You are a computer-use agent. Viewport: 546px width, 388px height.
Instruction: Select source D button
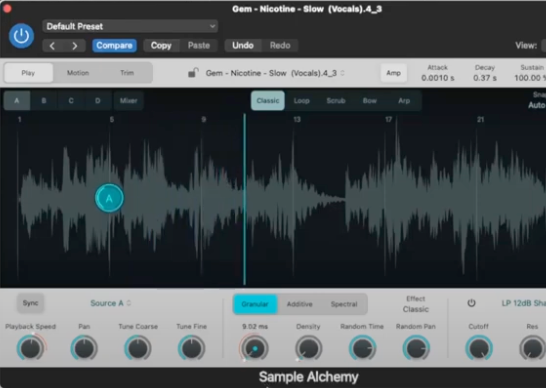(98, 101)
